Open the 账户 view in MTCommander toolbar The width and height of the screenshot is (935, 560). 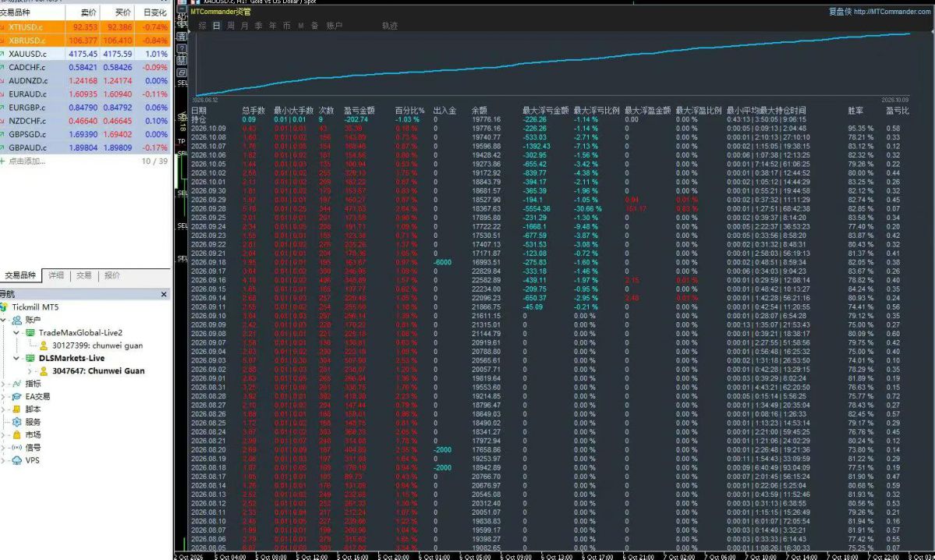(335, 26)
